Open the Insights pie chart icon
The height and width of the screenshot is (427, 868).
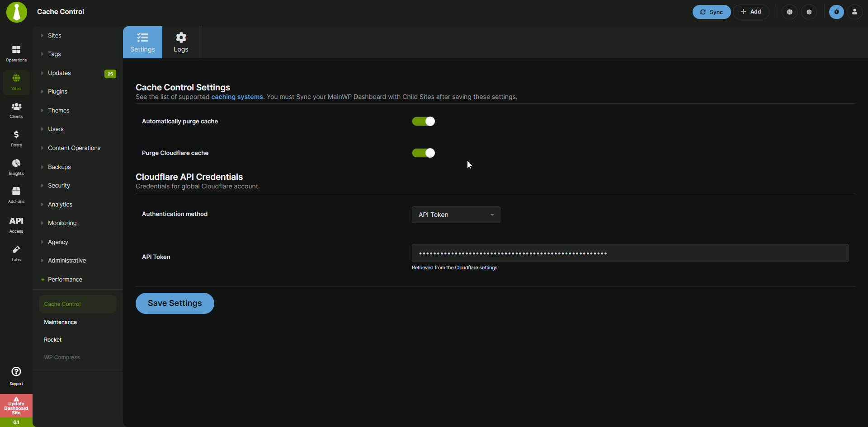tap(16, 167)
